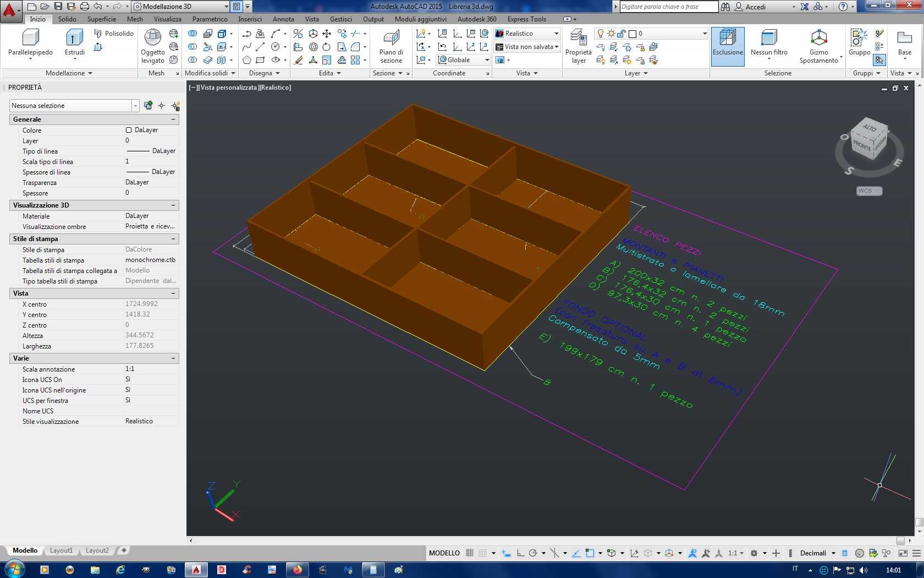
Task: Click the WCS label under ViewCube
Action: 869,191
